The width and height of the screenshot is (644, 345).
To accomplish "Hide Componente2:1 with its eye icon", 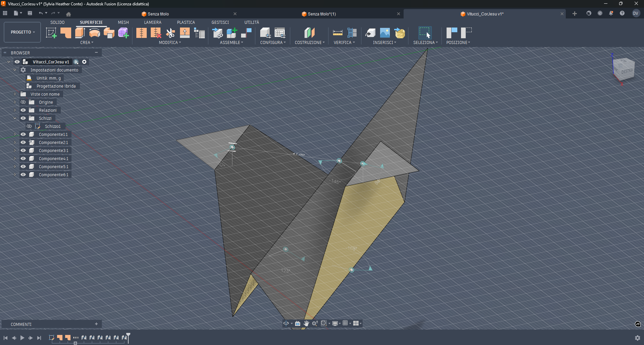I will click(23, 142).
